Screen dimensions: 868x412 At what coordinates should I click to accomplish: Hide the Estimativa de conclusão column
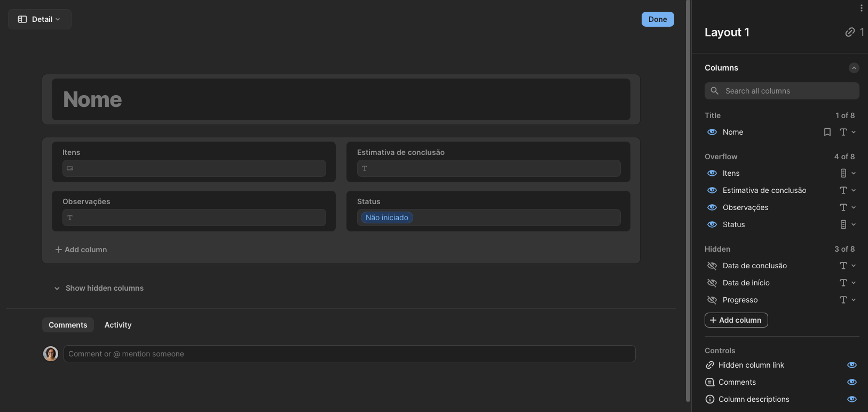[x=712, y=190]
